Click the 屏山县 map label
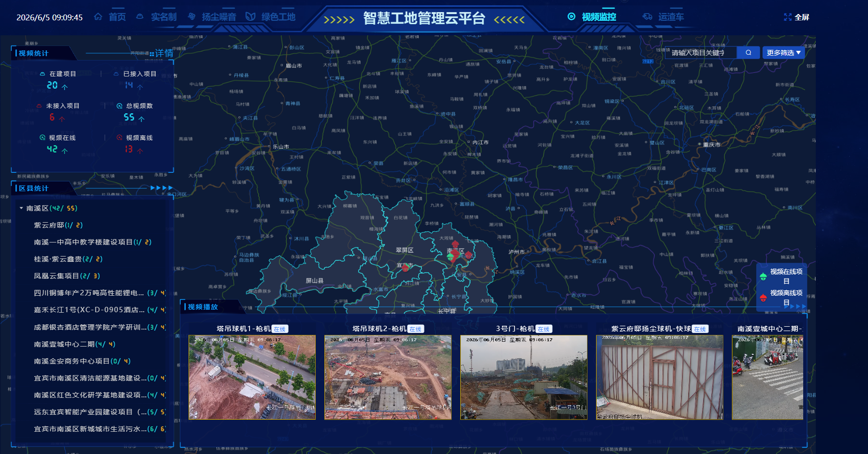Screen dimensions: 868x454 [314, 281]
